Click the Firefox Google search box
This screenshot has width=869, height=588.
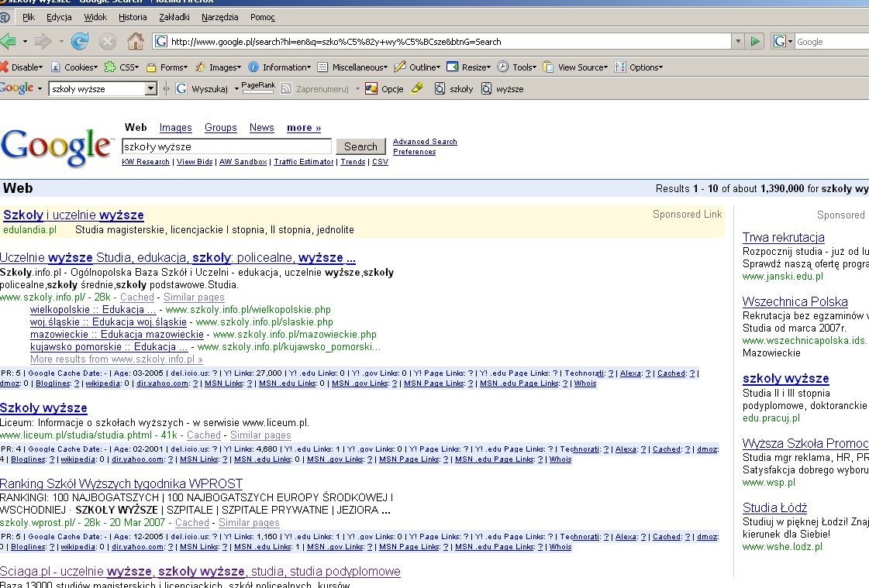832,42
